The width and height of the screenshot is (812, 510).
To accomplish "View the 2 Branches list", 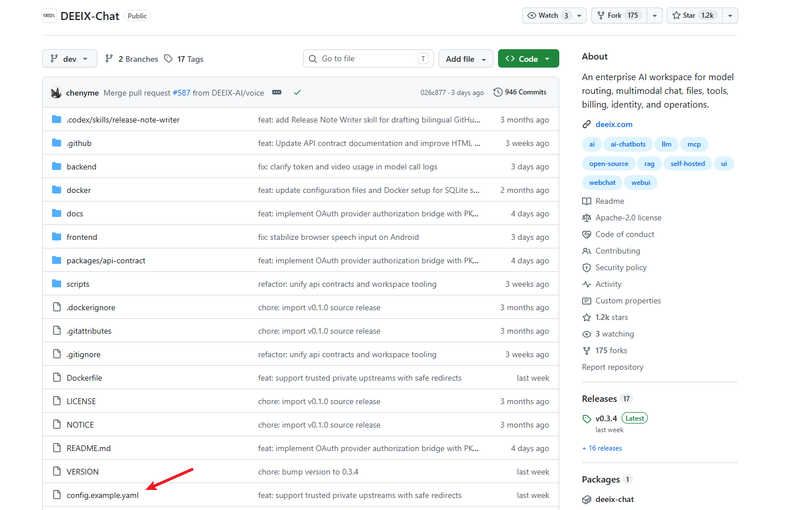I will (132, 59).
